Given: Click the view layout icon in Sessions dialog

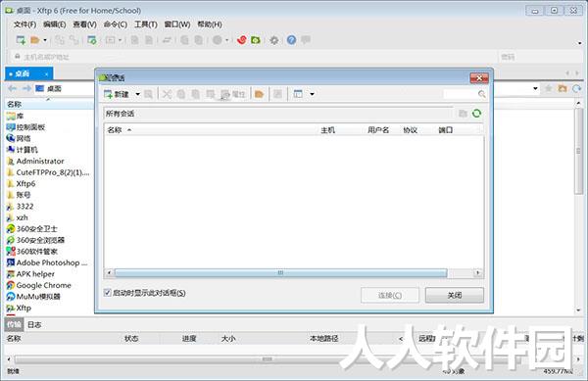Looking at the screenshot, I should click(298, 94).
